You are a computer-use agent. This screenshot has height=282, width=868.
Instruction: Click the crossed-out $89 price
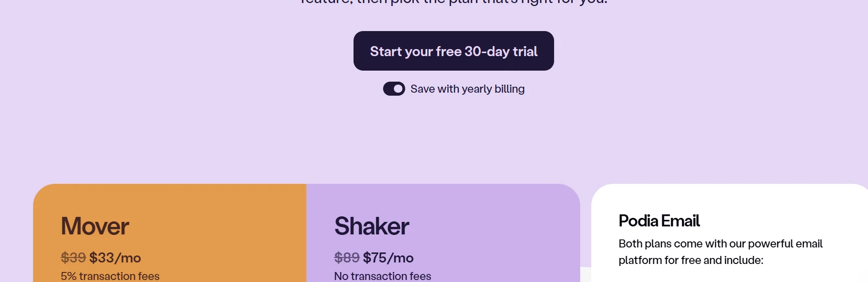346,258
